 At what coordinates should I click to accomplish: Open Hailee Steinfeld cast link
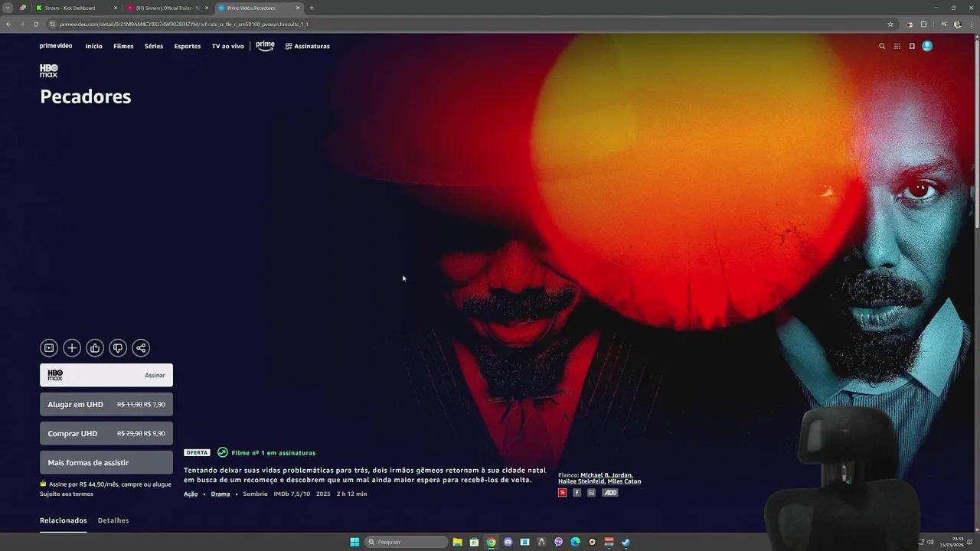(x=580, y=481)
